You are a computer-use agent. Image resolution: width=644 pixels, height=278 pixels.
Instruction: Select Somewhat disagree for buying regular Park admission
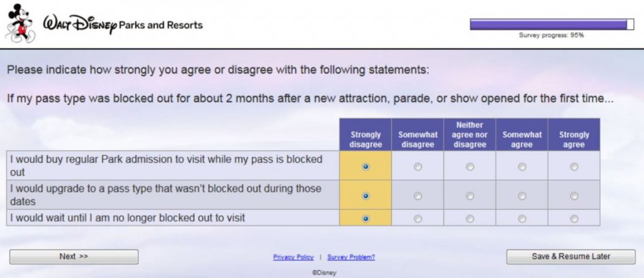[418, 167]
